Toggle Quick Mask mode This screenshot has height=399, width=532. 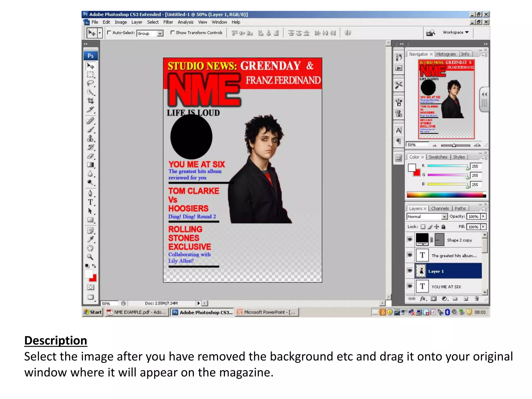point(90,287)
